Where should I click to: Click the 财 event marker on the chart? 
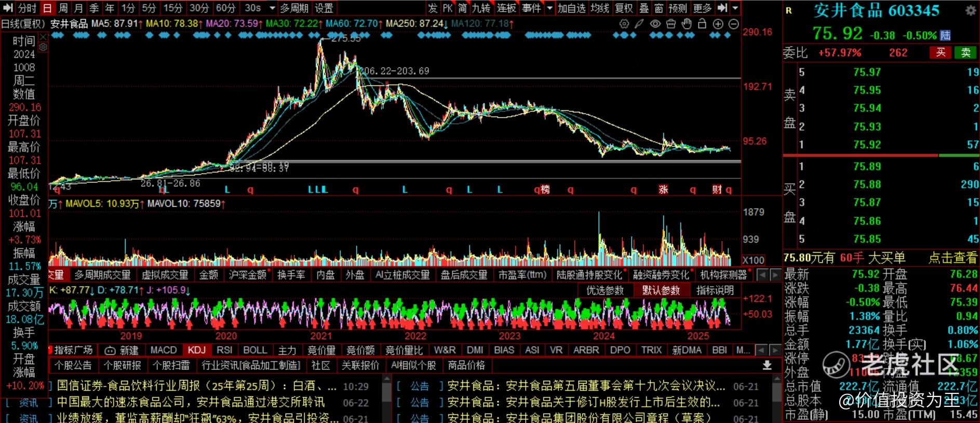click(717, 189)
